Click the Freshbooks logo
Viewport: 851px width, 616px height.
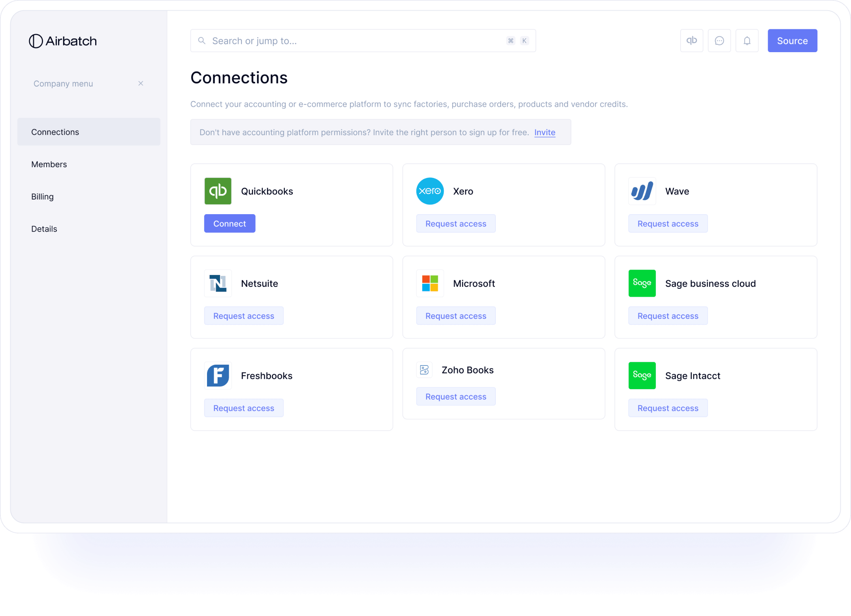tap(218, 375)
